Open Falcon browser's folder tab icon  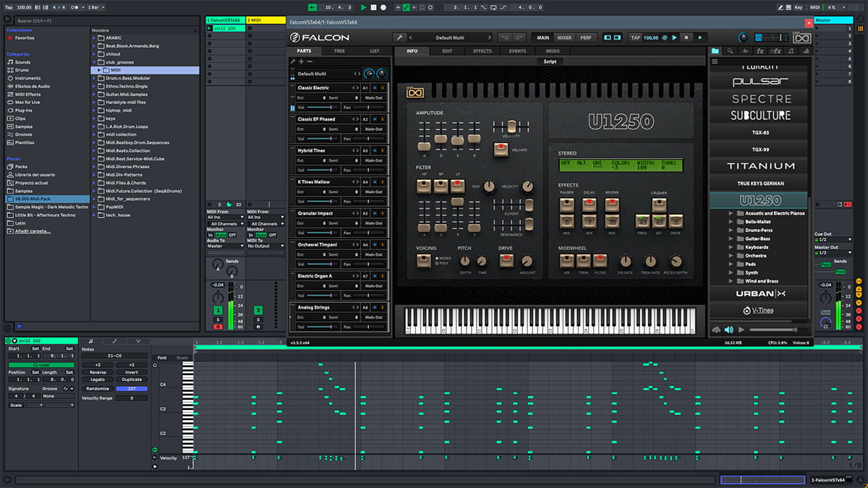pos(715,51)
